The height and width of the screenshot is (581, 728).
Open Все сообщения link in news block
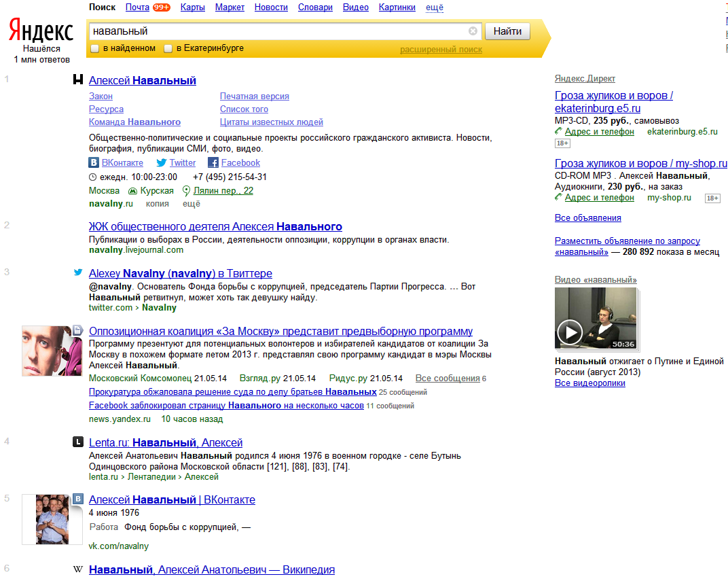448,378
